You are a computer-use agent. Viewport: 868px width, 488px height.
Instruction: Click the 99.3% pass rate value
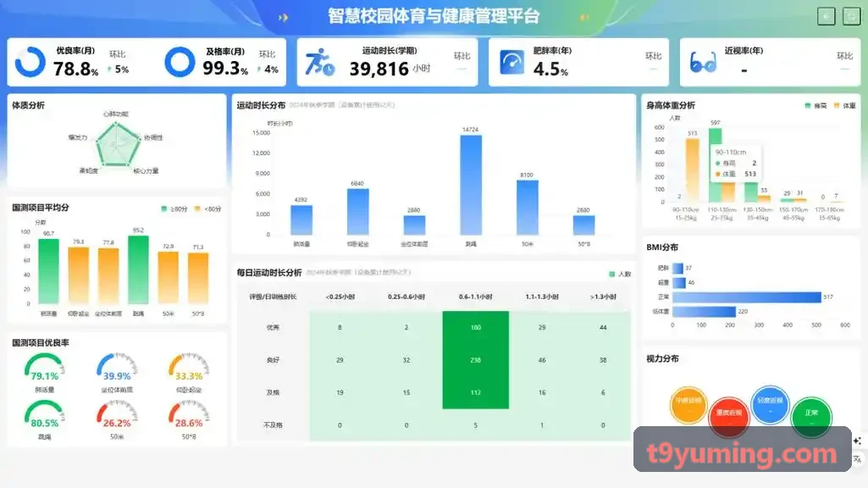tap(225, 69)
